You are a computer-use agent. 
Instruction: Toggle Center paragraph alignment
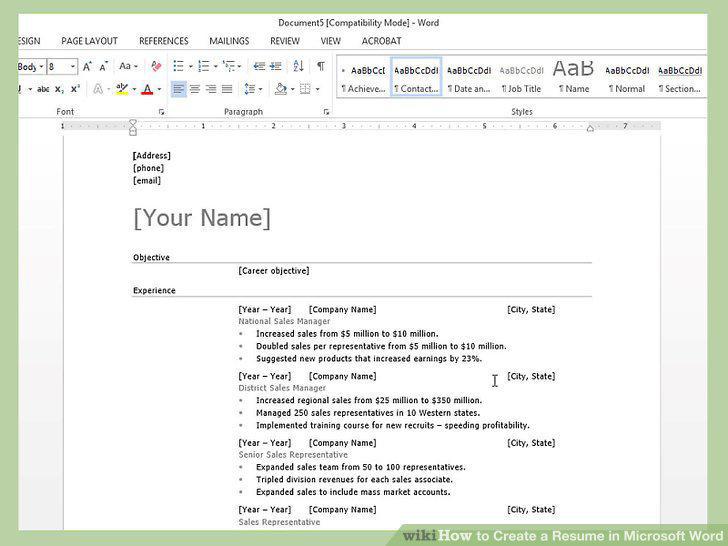point(195,89)
